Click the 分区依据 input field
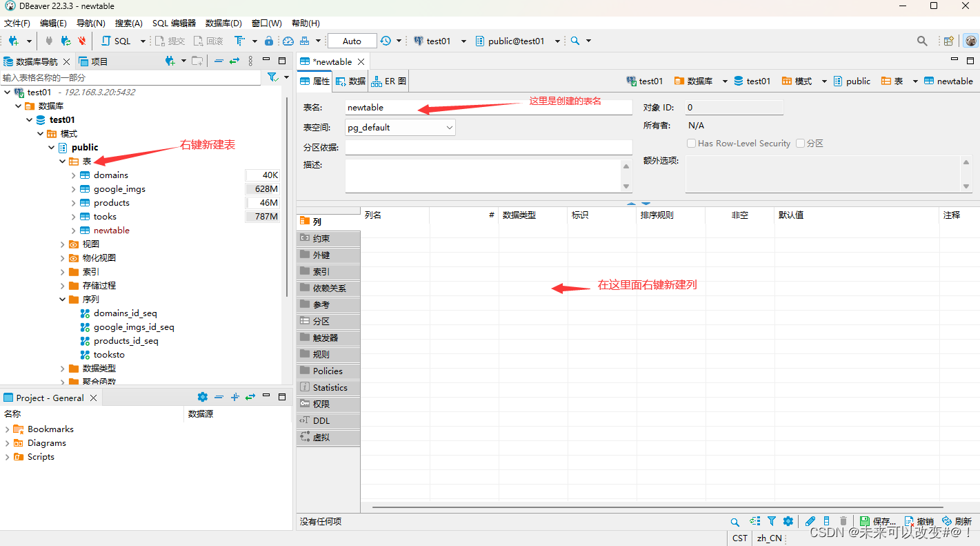 tap(488, 147)
